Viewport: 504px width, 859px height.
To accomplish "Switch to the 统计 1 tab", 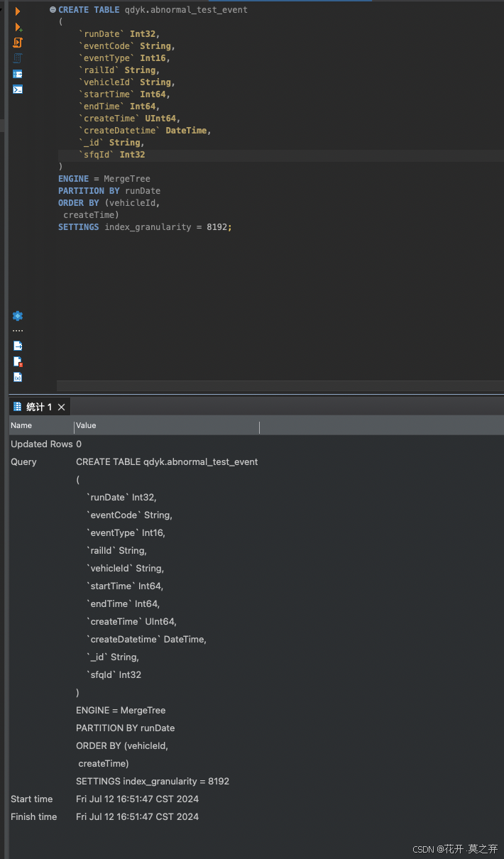I will [38, 406].
